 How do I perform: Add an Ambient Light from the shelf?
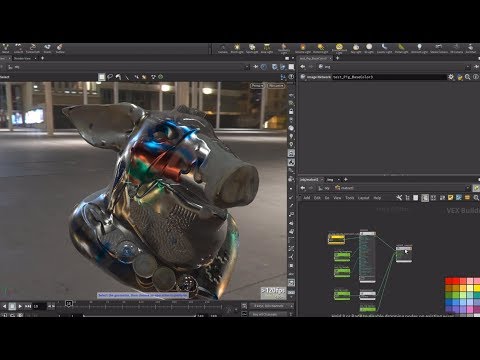point(419,49)
